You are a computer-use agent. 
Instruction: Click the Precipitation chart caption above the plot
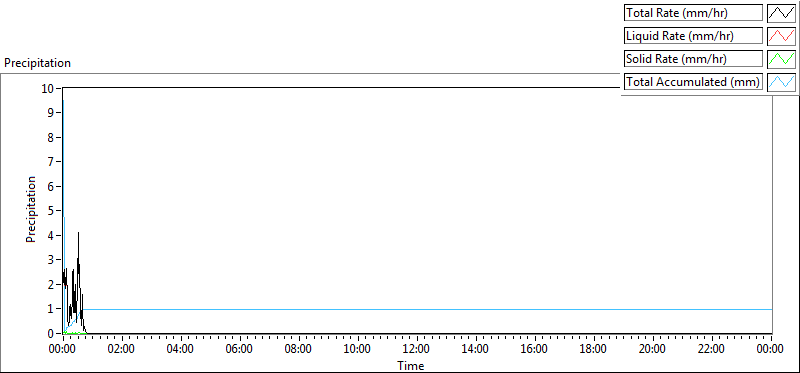[x=37, y=63]
